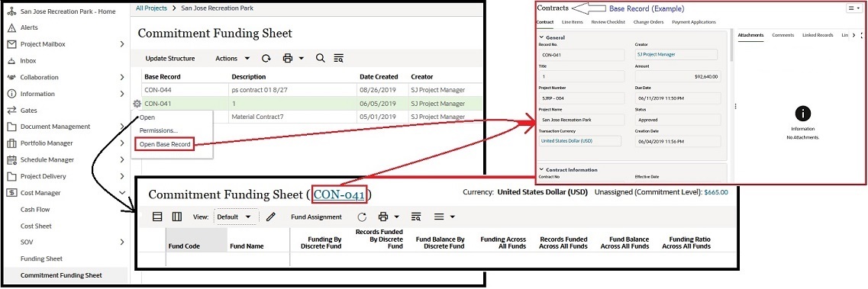
Task: Open San Jose Recreation Park Home in sidebar
Action: click(67, 11)
